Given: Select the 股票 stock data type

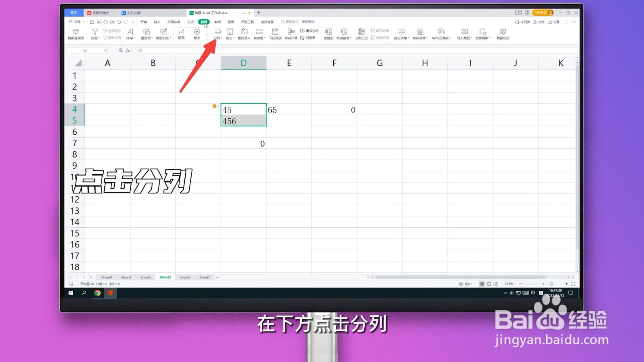Looking at the screenshot, I should 181,34.
